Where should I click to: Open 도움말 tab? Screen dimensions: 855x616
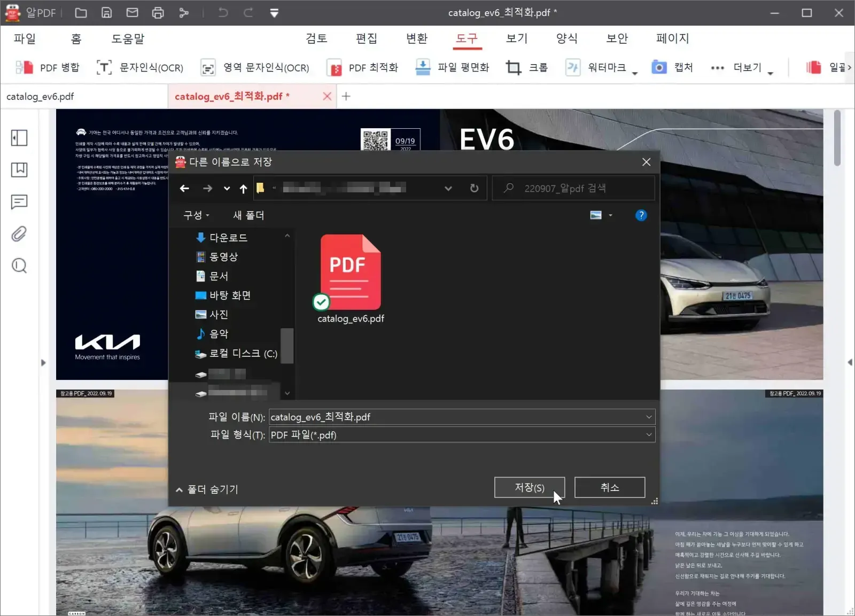click(x=128, y=38)
